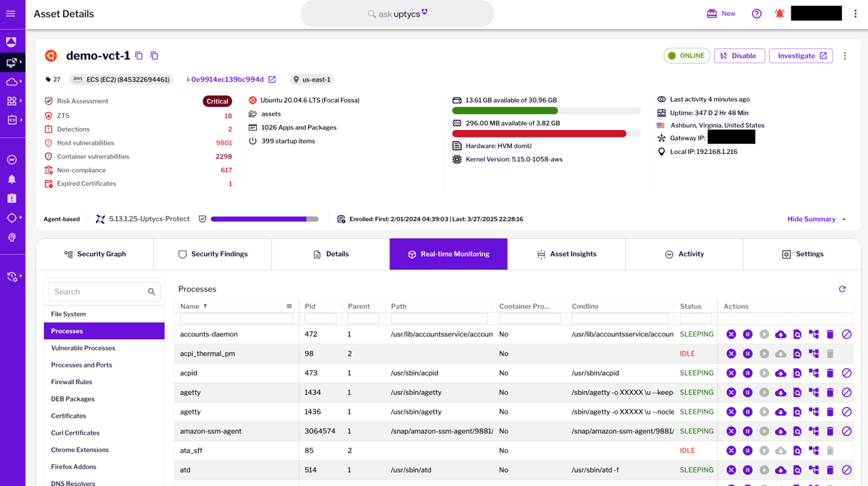Open the asset card three-dot options menu
Viewport: 868px width, 486px height.
pyautogui.click(x=845, y=56)
